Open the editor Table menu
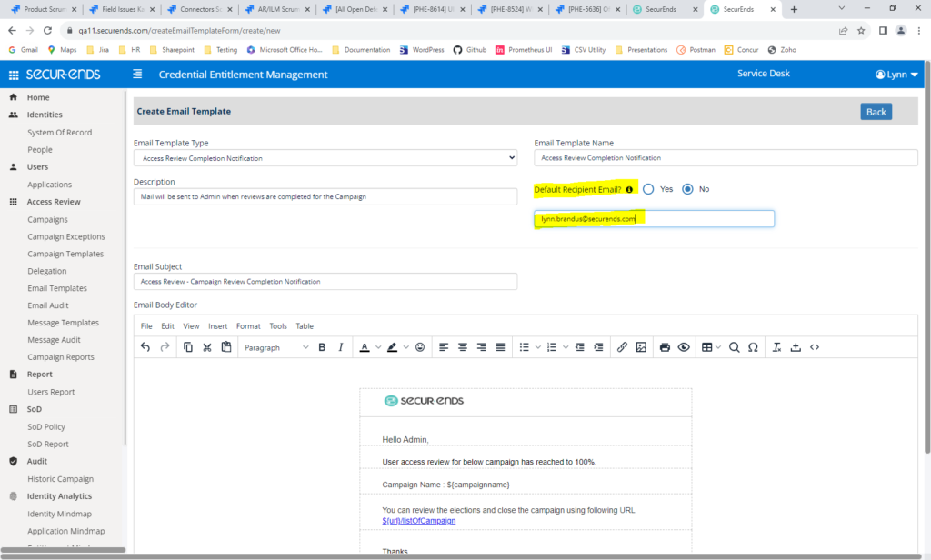Screen dimensions: 931x560 point(305,326)
